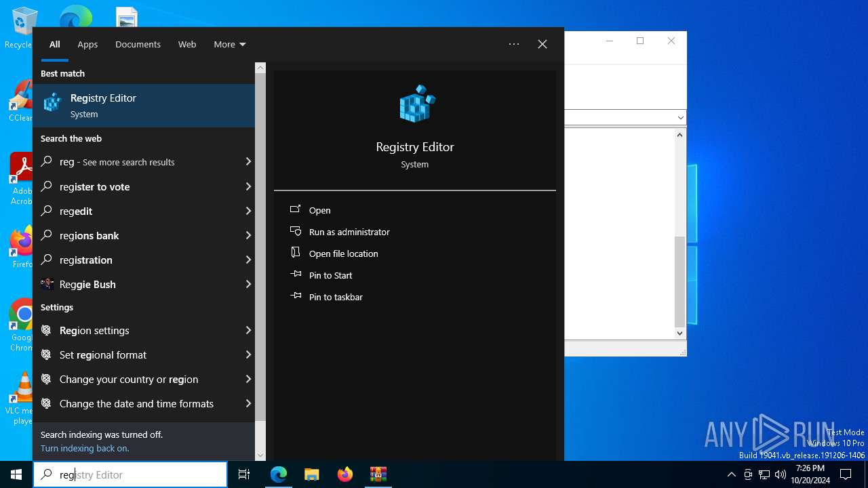
Task: Click the Set regional format gear icon
Action: (x=46, y=354)
